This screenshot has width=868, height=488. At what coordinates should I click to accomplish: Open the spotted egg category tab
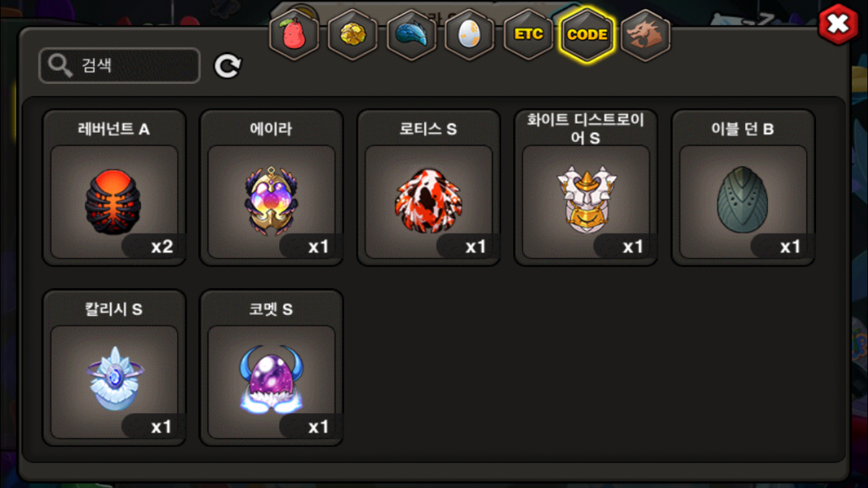tap(470, 34)
